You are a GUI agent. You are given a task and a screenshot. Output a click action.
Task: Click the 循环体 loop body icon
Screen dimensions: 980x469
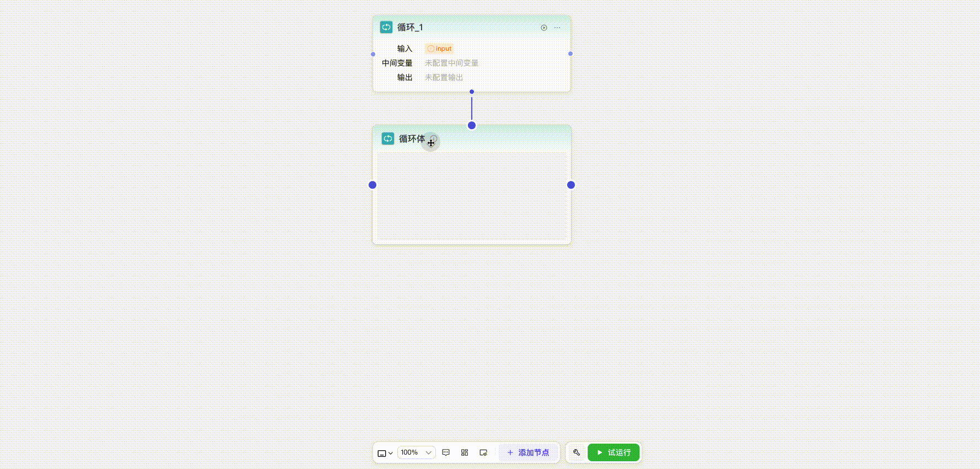[388, 138]
